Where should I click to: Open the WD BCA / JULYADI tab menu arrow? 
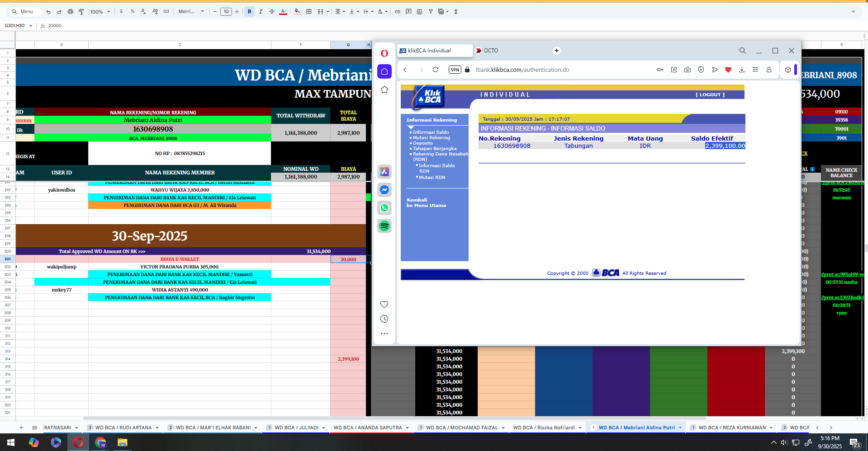pyautogui.click(x=323, y=428)
